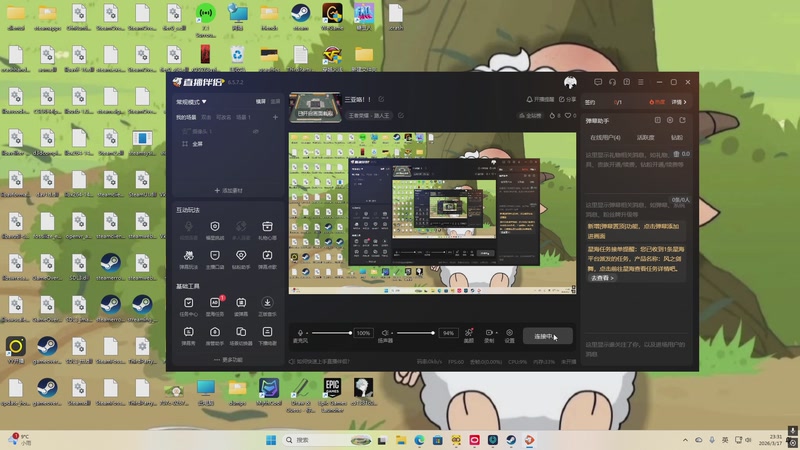
Task: Select the 我的场景 tab
Action: tap(186, 117)
